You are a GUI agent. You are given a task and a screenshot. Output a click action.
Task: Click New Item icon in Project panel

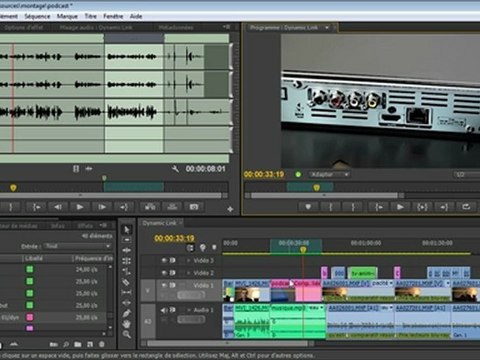click(90, 344)
